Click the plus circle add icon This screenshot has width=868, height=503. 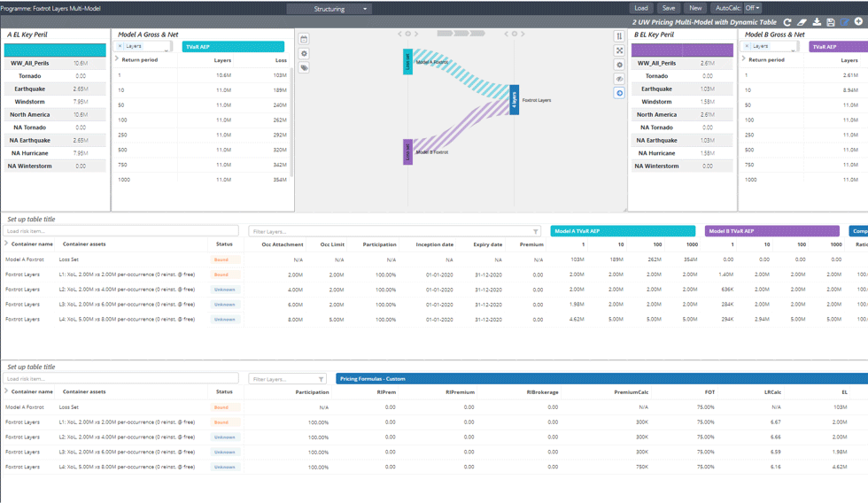coord(858,22)
